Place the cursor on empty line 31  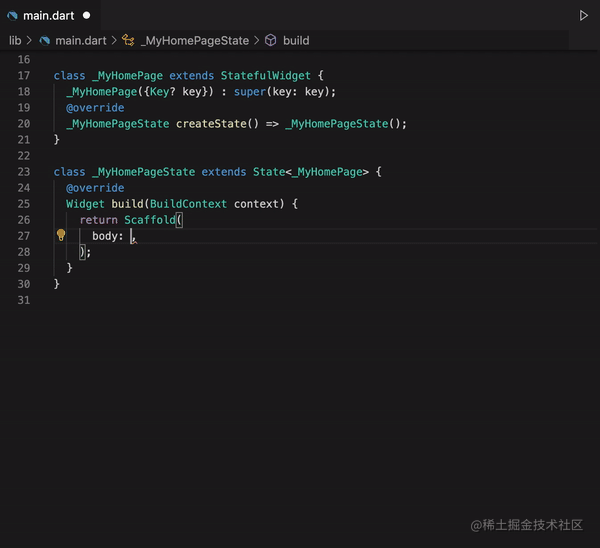click(200, 300)
